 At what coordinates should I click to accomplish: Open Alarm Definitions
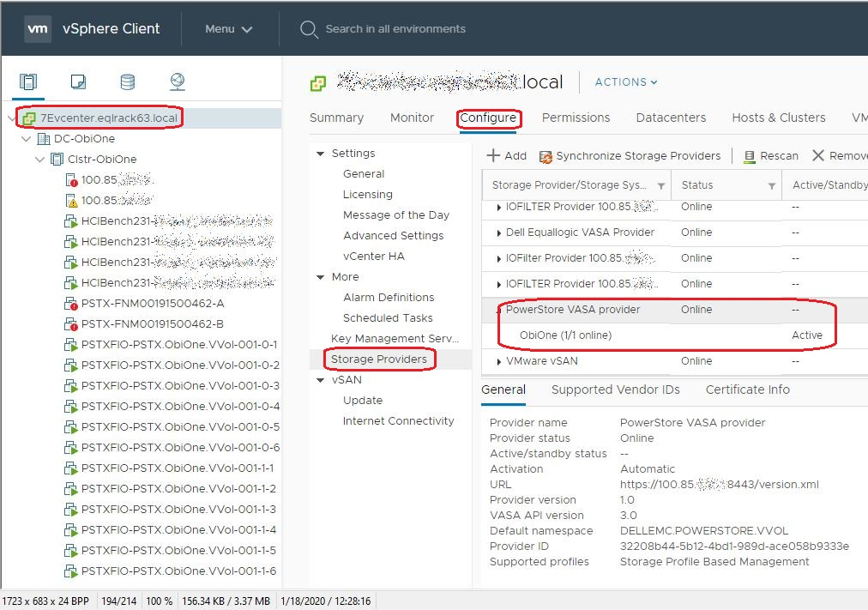[389, 297]
